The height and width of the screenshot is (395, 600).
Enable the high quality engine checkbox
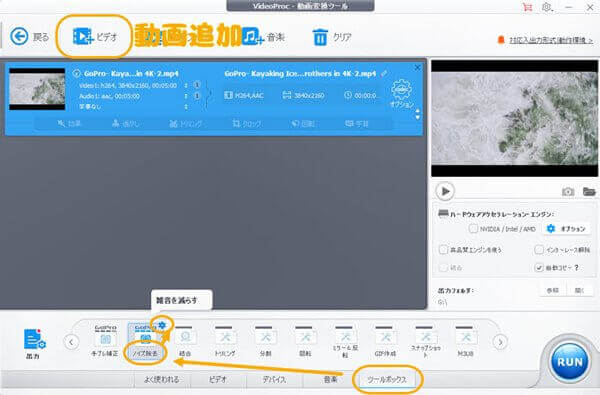443,250
